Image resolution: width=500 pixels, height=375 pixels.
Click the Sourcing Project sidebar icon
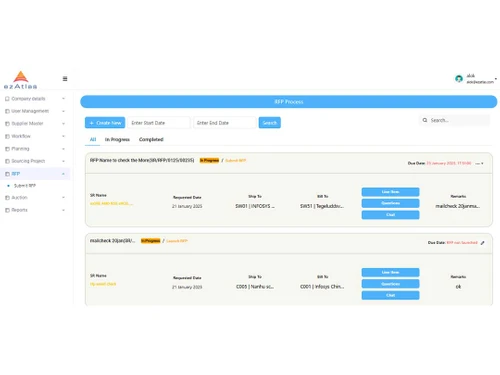coord(7,161)
